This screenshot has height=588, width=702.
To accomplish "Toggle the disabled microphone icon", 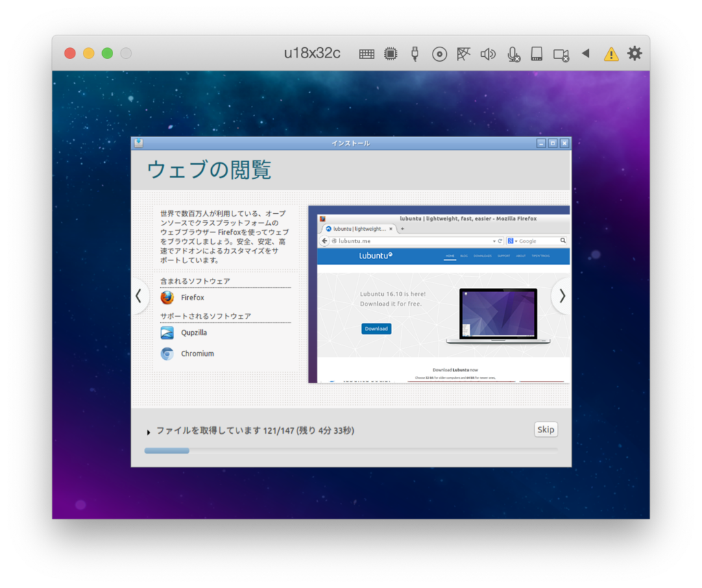I will coord(513,54).
